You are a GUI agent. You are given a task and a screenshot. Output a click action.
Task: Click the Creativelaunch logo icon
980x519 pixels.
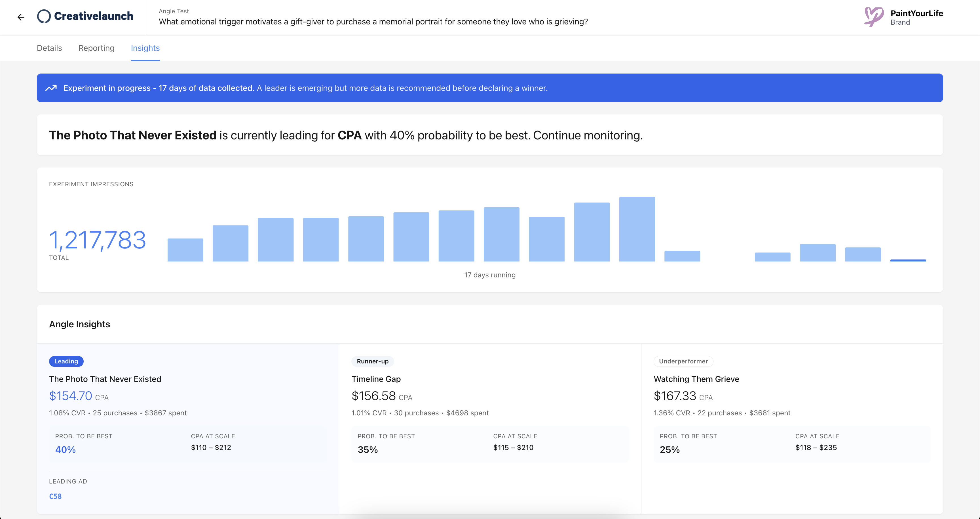[x=44, y=16]
